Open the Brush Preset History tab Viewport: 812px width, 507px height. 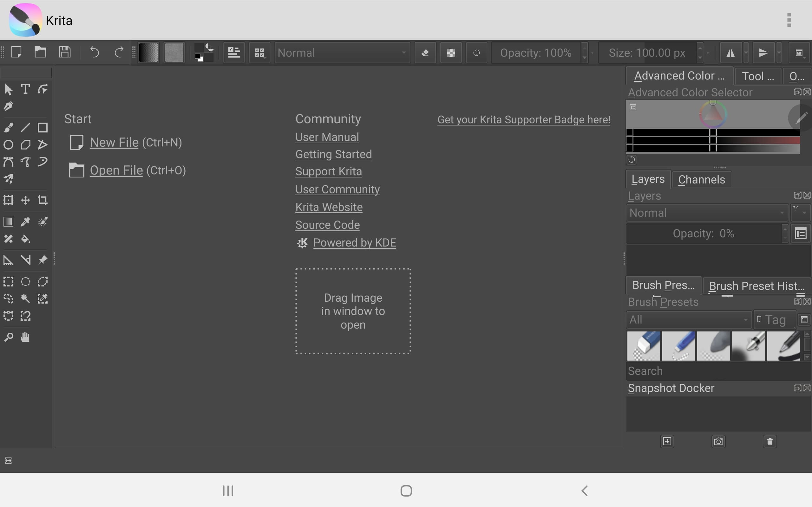coord(756,286)
